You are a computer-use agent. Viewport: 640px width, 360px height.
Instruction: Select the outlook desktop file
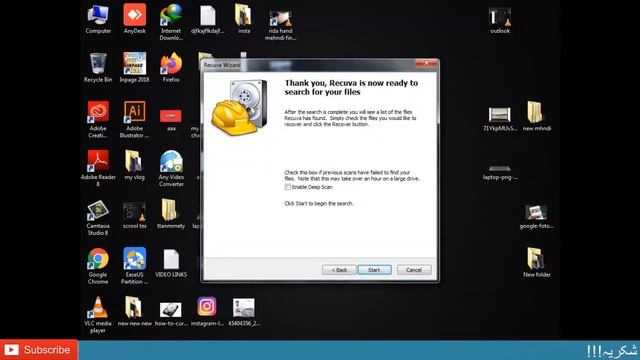click(500, 20)
